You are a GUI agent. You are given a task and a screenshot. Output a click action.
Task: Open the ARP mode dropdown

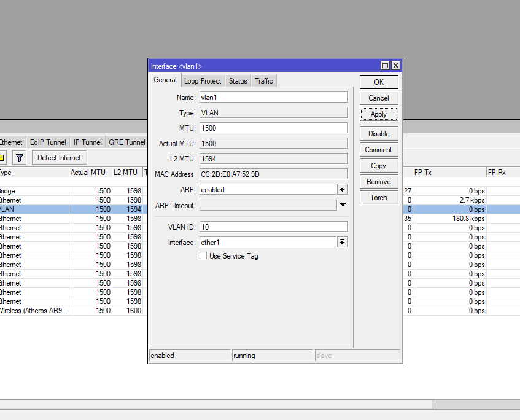pos(342,190)
